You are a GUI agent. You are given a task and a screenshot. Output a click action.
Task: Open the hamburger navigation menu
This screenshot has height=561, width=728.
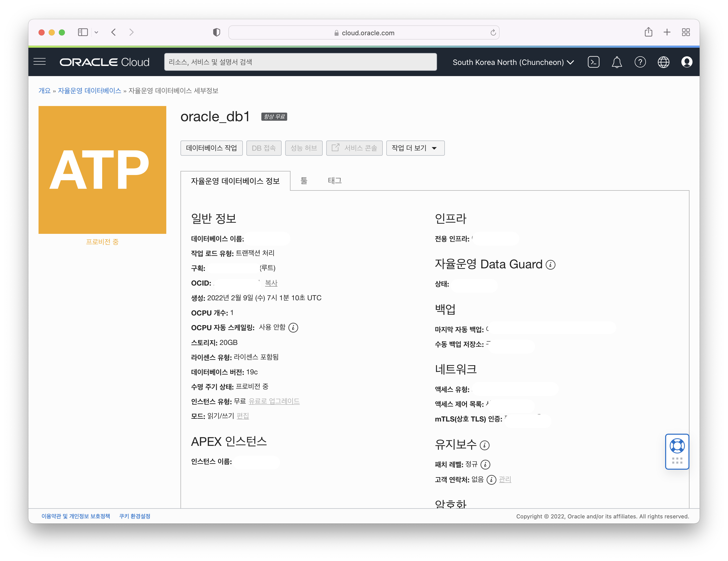pos(40,62)
